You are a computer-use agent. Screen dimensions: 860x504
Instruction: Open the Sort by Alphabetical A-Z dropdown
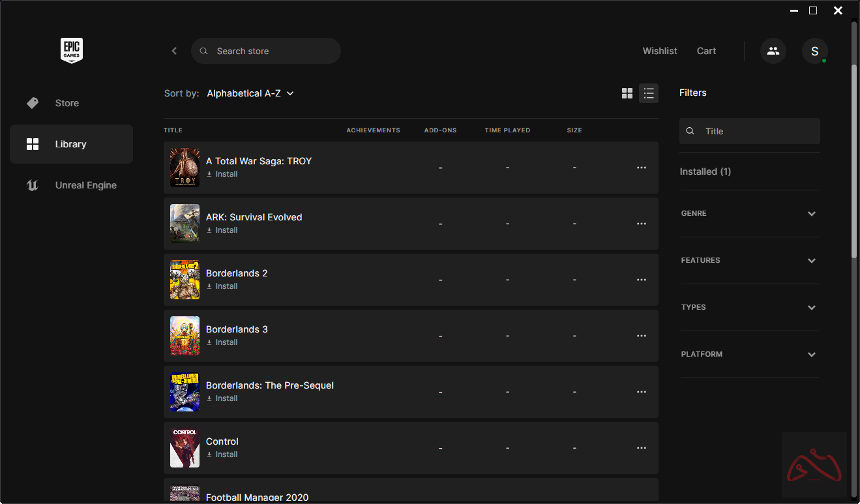[x=250, y=93]
